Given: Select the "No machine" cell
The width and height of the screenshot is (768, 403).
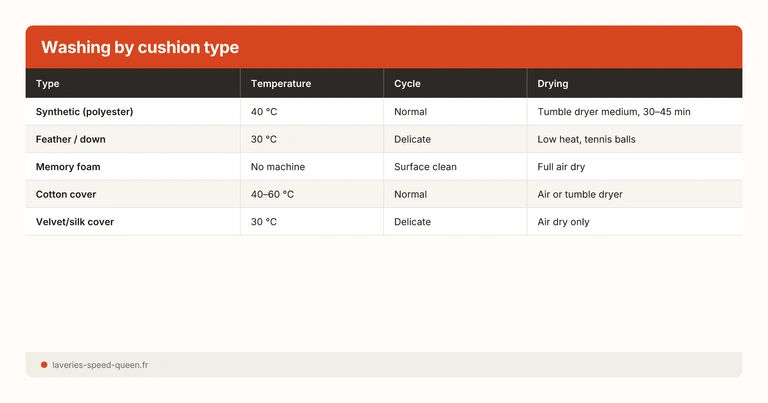Looking at the screenshot, I should point(278,167).
